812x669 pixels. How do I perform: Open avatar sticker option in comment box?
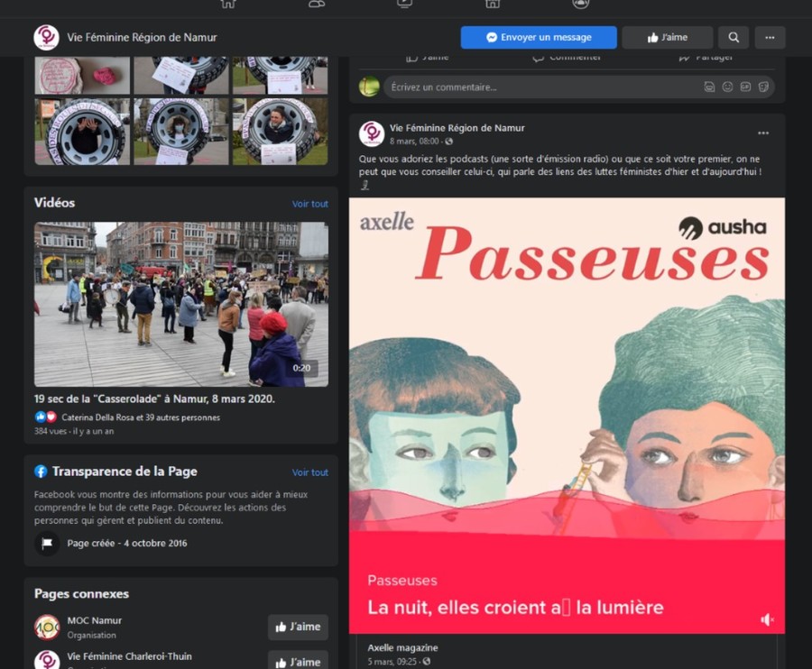pyautogui.click(x=709, y=87)
